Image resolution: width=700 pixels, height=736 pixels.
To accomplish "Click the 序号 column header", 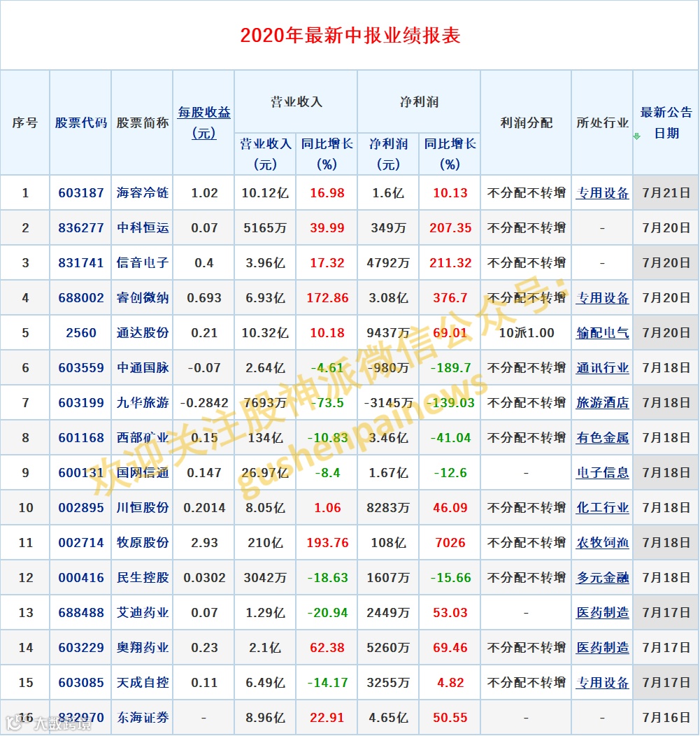I will pyautogui.click(x=25, y=123).
